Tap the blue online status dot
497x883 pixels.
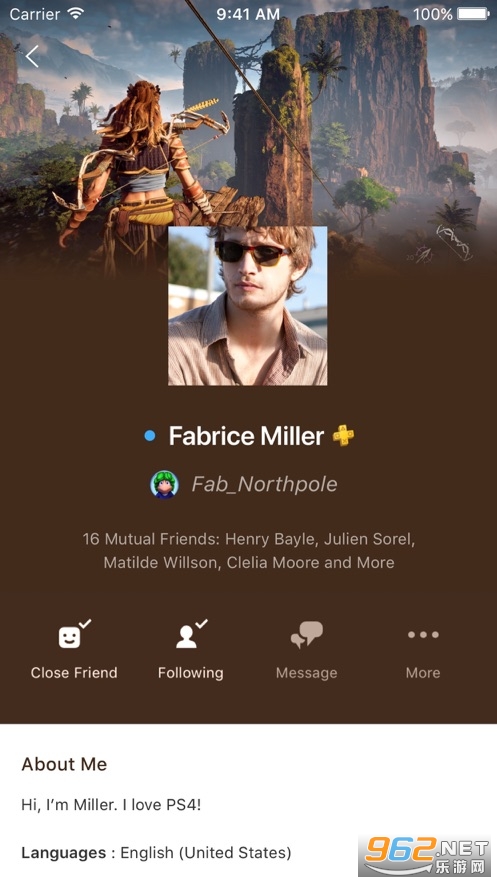(150, 435)
